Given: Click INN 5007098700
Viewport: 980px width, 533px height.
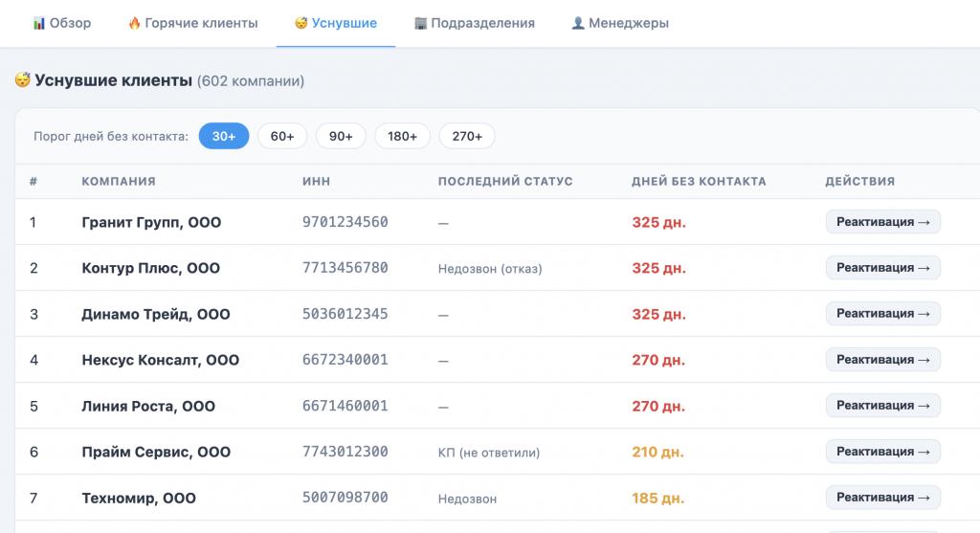Looking at the screenshot, I should (x=345, y=498).
